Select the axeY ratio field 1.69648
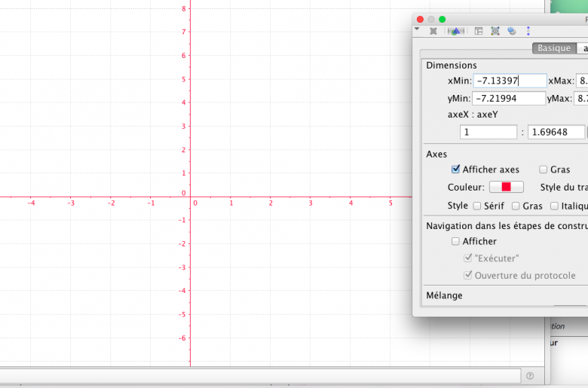The height and width of the screenshot is (388, 588). point(556,133)
